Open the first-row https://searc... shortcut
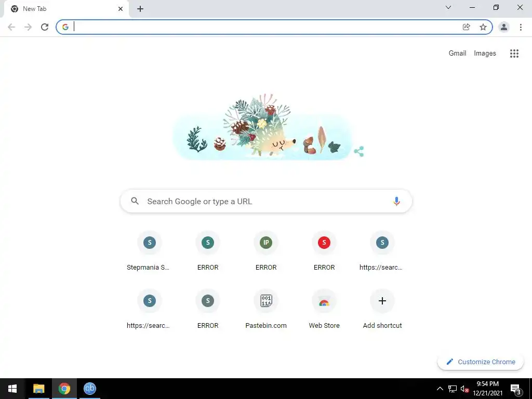The image size is (532, 399). (x=382, y=251)
